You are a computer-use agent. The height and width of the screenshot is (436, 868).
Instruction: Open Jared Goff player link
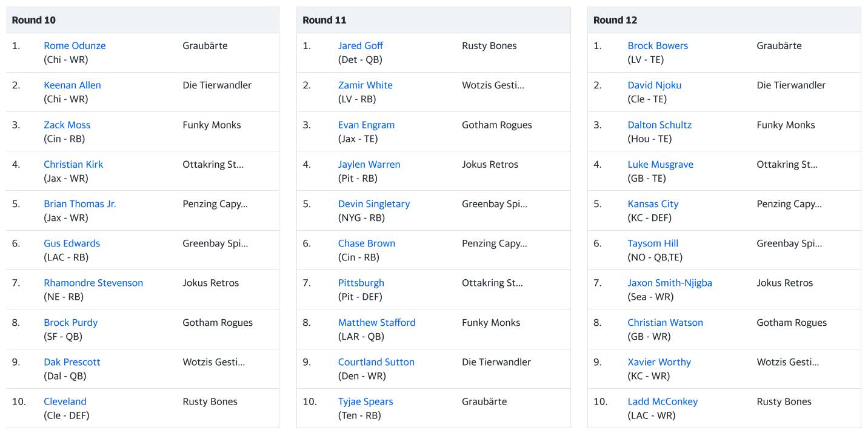pyautogui.click(x=360, y=45)
